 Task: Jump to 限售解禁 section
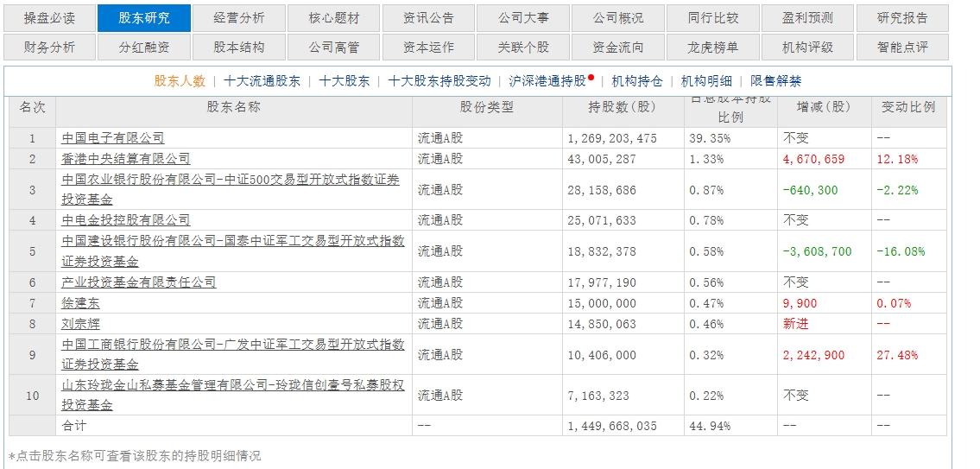coord(775,80)
